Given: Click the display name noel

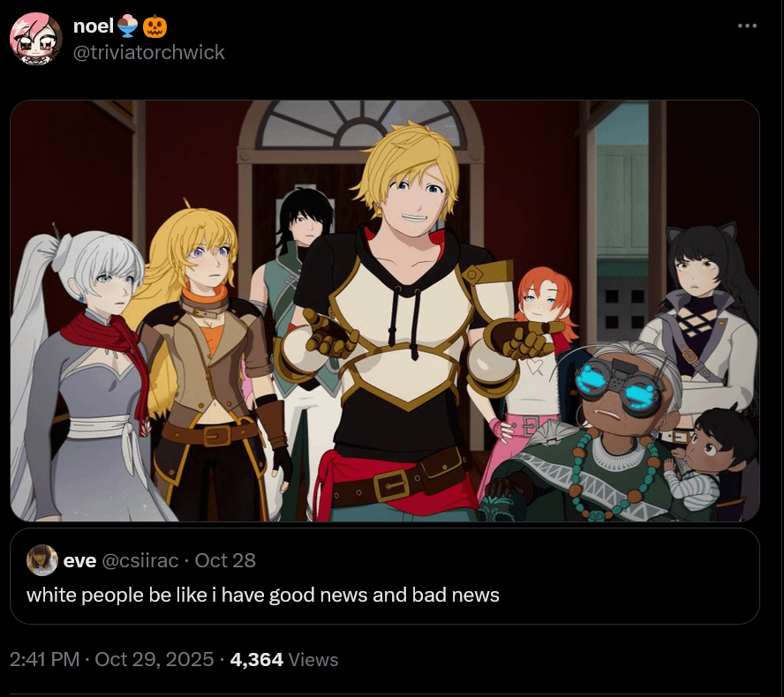Looking at the screenshot, I should point(94,26).
